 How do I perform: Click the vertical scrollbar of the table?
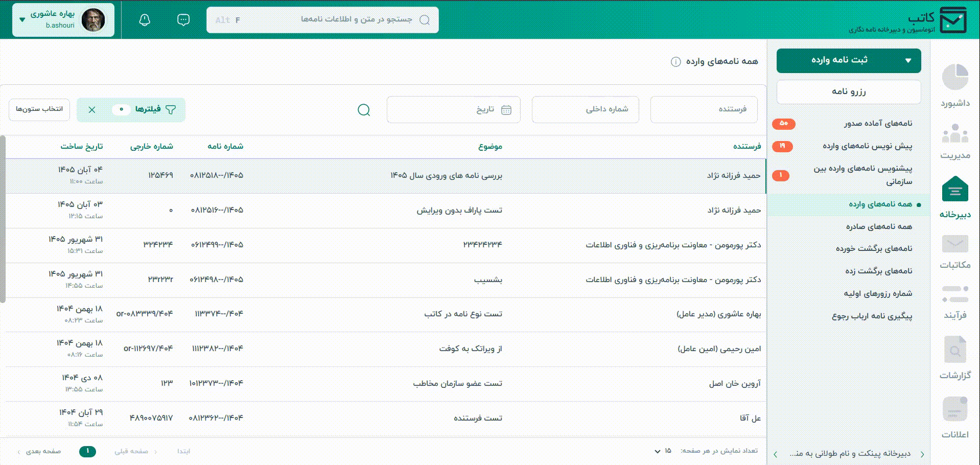point(3,219)
